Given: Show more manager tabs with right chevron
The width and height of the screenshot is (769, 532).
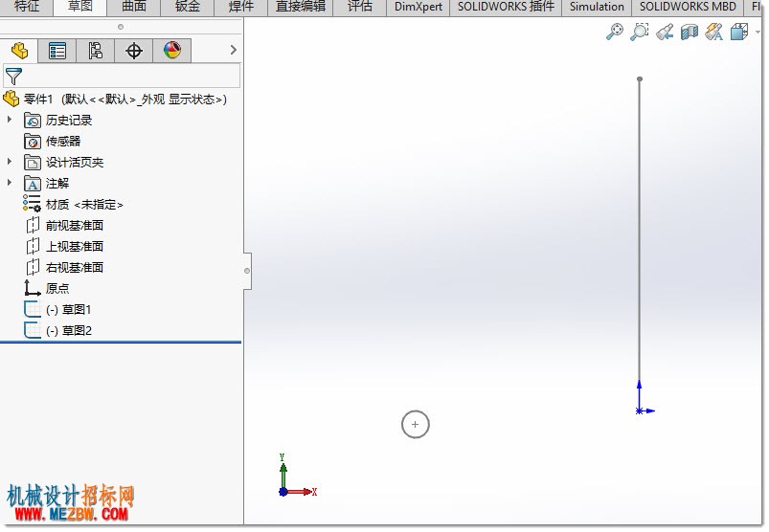Looking at the screenshot, I should [233, 50].
